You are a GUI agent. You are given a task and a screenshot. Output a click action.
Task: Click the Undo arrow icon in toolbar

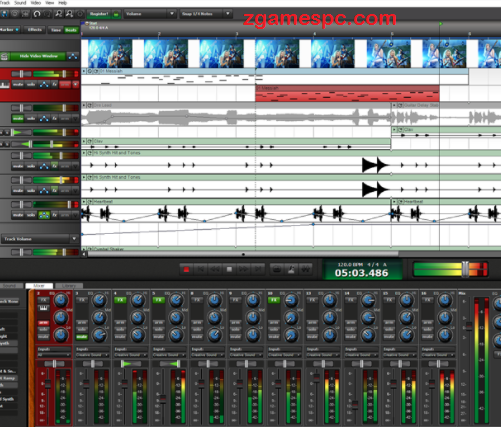(37, 14)
